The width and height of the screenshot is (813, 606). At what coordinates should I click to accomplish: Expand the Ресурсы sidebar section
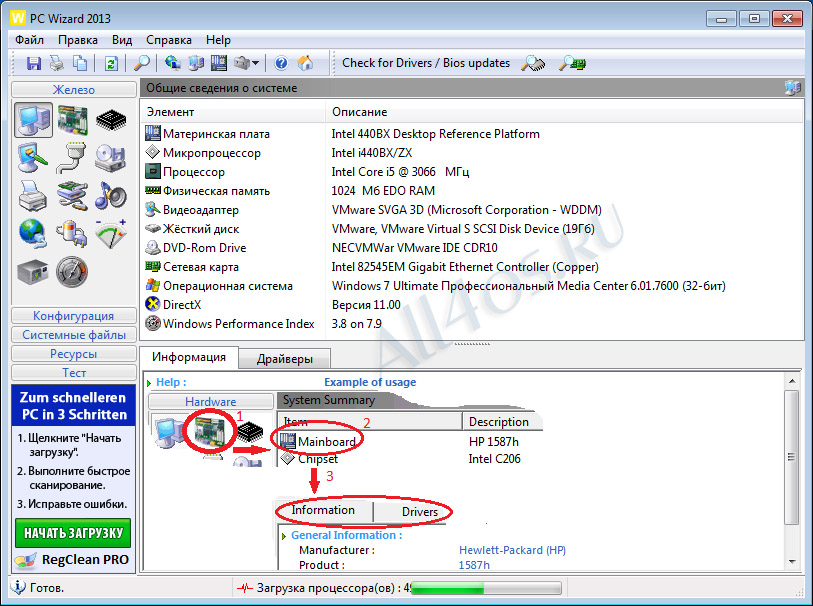[74, 354]
